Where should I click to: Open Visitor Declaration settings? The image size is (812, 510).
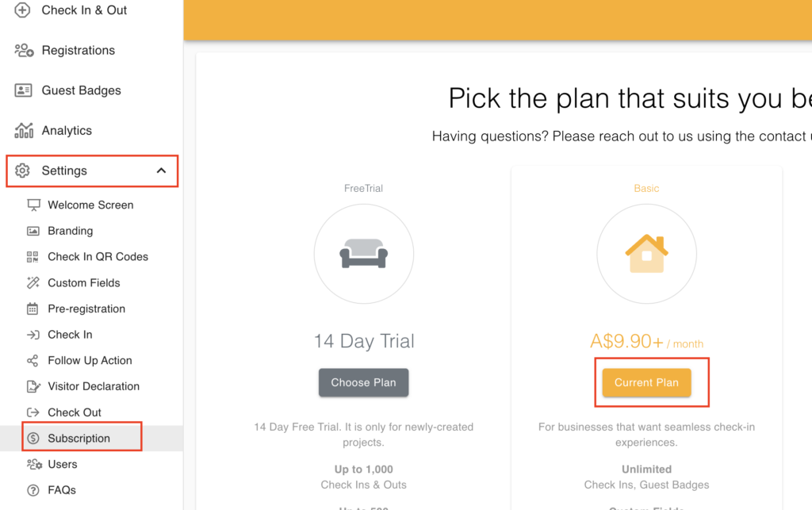click(x=93, y=386)
